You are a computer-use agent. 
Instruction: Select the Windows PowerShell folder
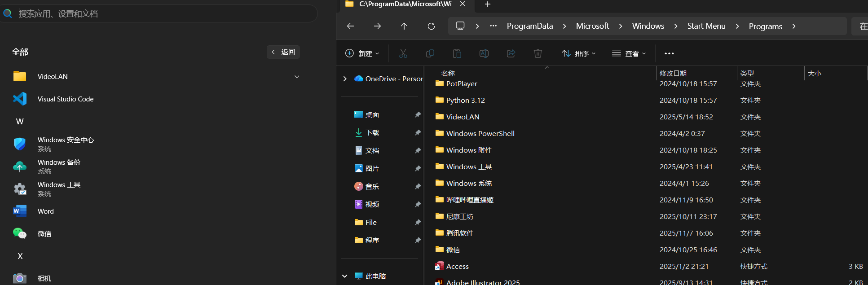pos(480,133)
